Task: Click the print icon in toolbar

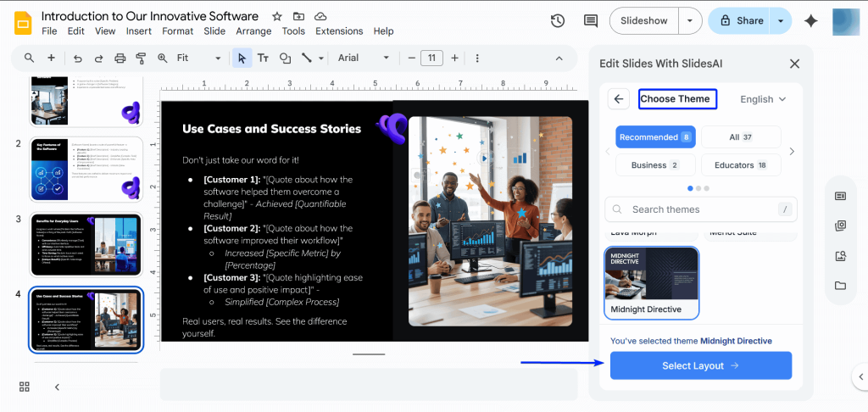Action: (x=120, y=58)
